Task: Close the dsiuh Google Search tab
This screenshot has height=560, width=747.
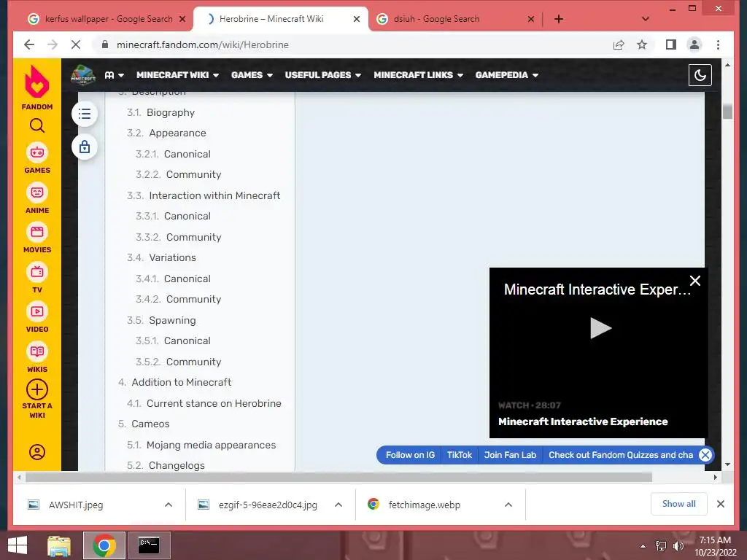Action: (x=531, y=19)
